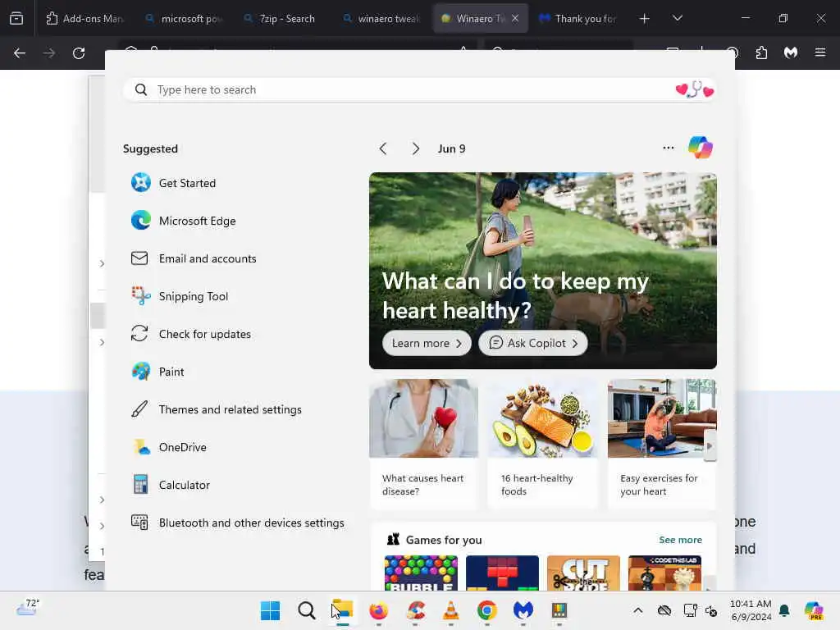This screenshot has height=630, width=840.
Task: Open Get Started app icon
Action: [141, 183]
